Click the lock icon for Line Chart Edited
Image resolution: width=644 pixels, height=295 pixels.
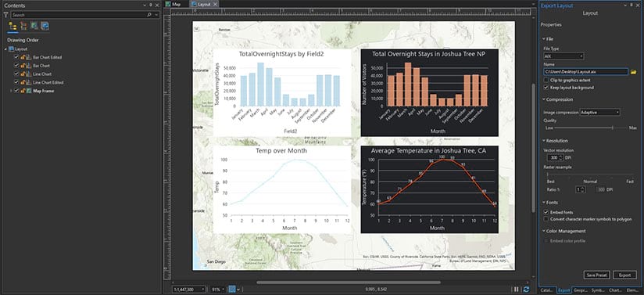[x=23, y=82]
